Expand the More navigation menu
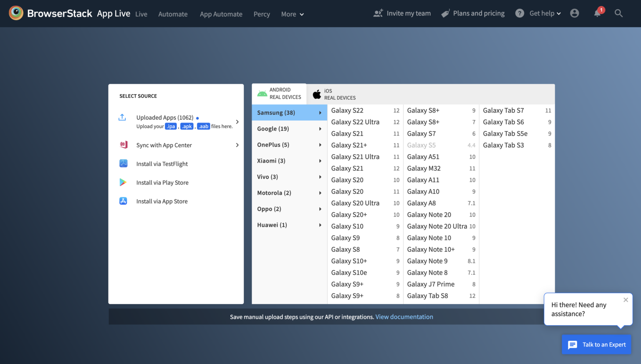The width and height of the screenshot is (641, 364). (292, 14)
